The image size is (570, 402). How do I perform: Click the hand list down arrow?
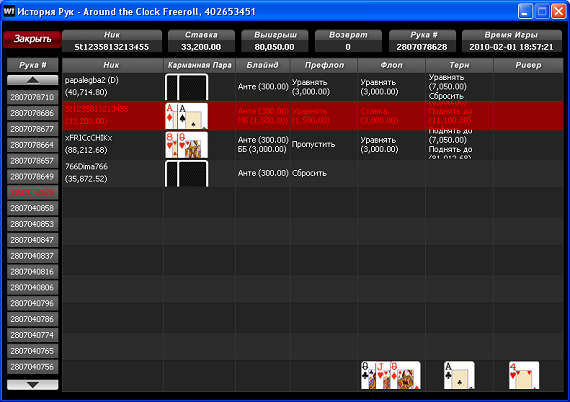point(33,385)
